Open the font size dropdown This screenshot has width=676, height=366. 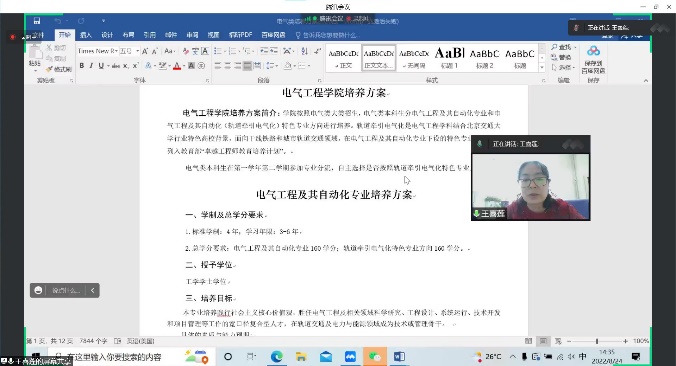click(x=129, y=51)
